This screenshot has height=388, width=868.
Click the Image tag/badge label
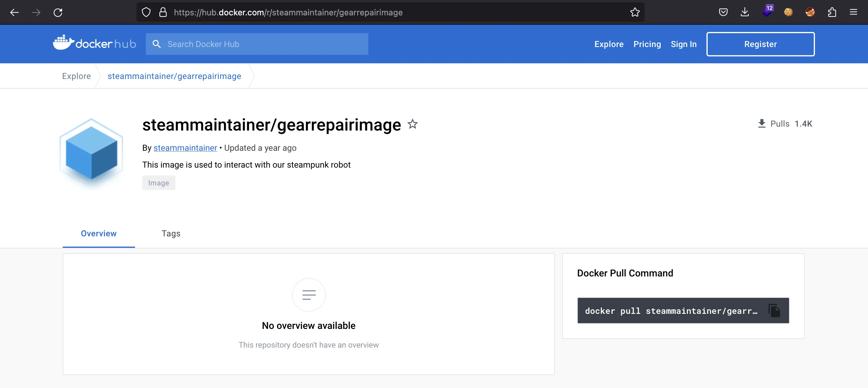[158, 183]
